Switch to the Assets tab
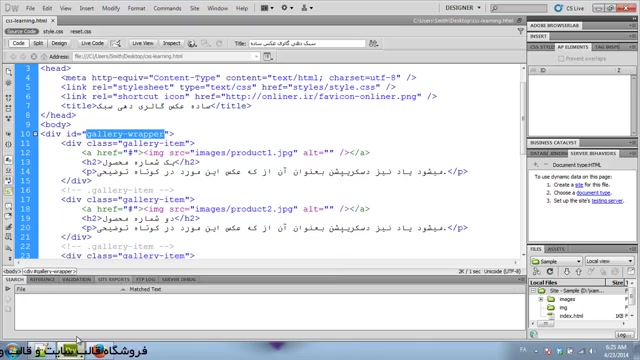The height and width of the screenshot is (360, 640). pyautogui.click(x=556, y=249)
